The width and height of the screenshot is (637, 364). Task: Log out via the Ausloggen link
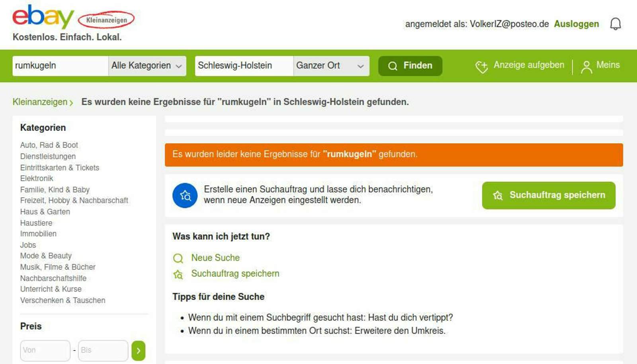(x=576, y=24)
